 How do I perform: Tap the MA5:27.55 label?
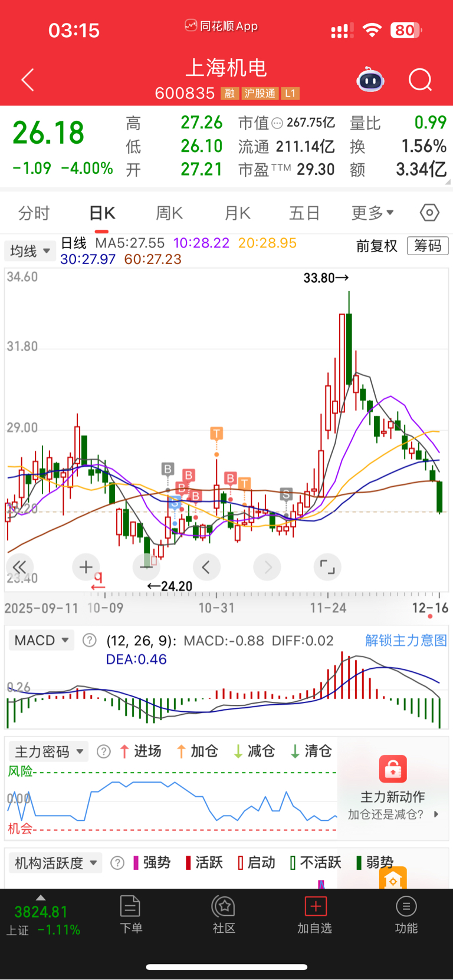(130, 243)
